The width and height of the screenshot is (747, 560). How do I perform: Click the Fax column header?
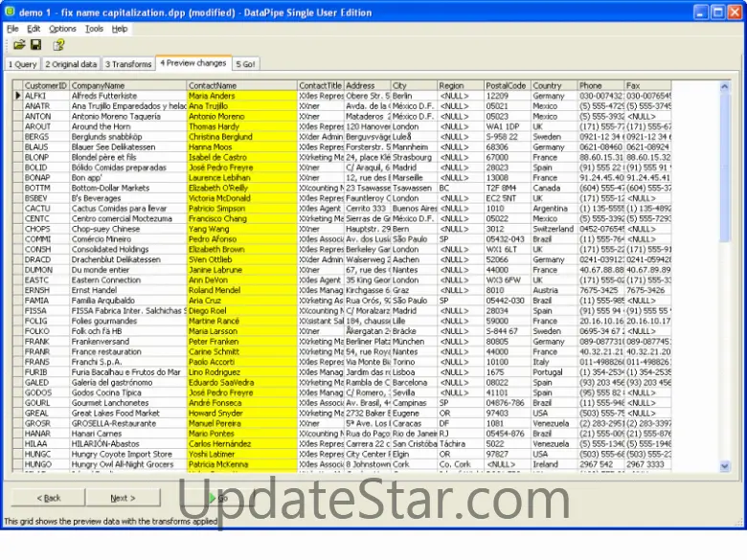[x=647, y=85]
